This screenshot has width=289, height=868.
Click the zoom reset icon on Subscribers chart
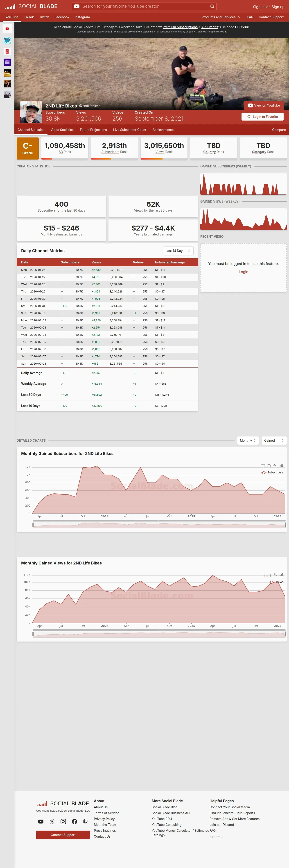coord(269,466)
